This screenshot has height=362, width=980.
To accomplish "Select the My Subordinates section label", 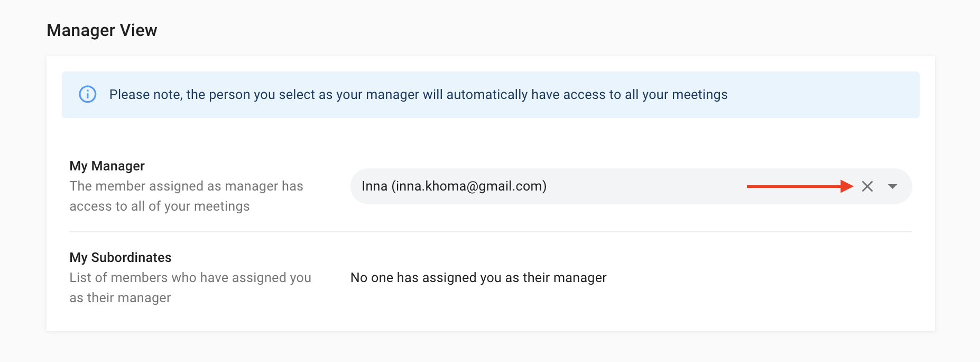I will click(x=121, y=258).
